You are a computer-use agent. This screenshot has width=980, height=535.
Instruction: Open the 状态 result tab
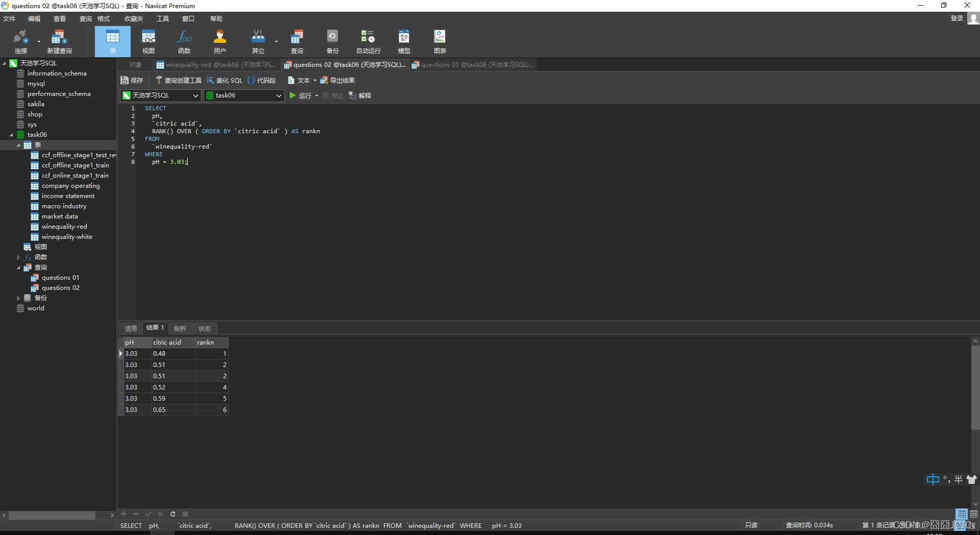tap(205, 328)
